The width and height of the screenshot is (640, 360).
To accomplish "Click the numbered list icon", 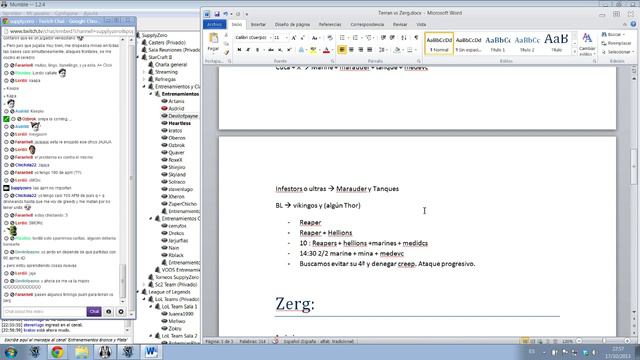I will (x=355, y=38).
